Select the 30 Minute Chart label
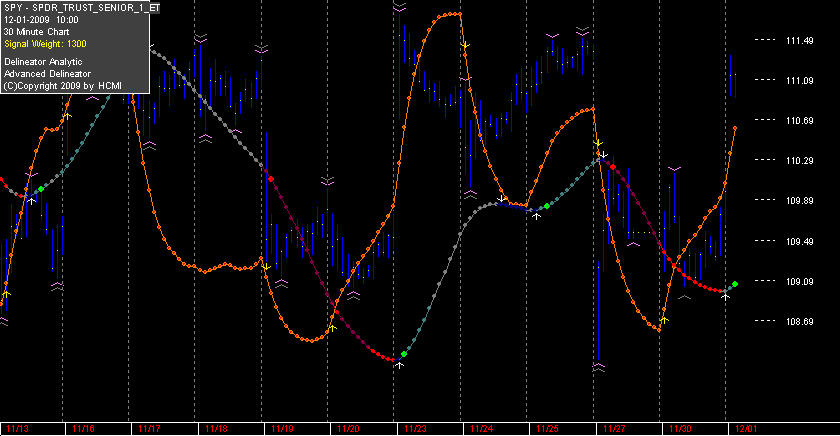The width and height of the screenshot is (840, 436). (36, 32)
